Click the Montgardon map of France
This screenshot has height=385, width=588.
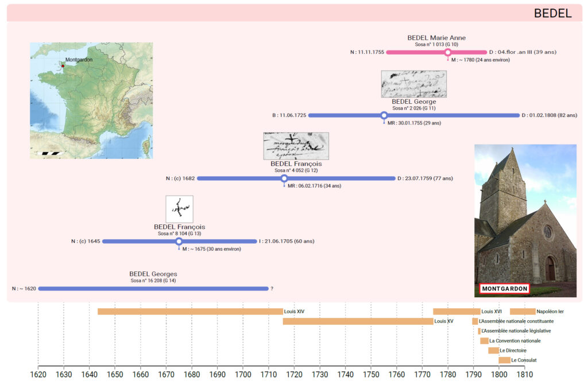point(91,100)
